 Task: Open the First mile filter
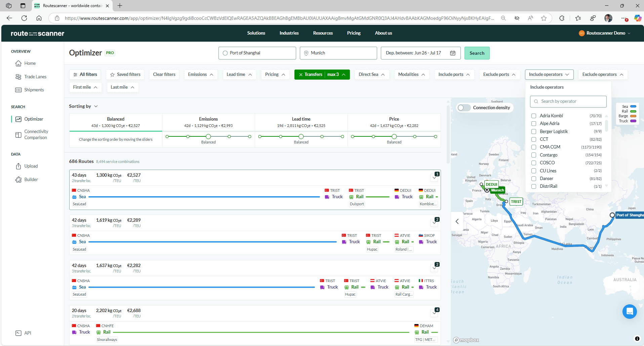pyautogui.click(x=85, y=87)
